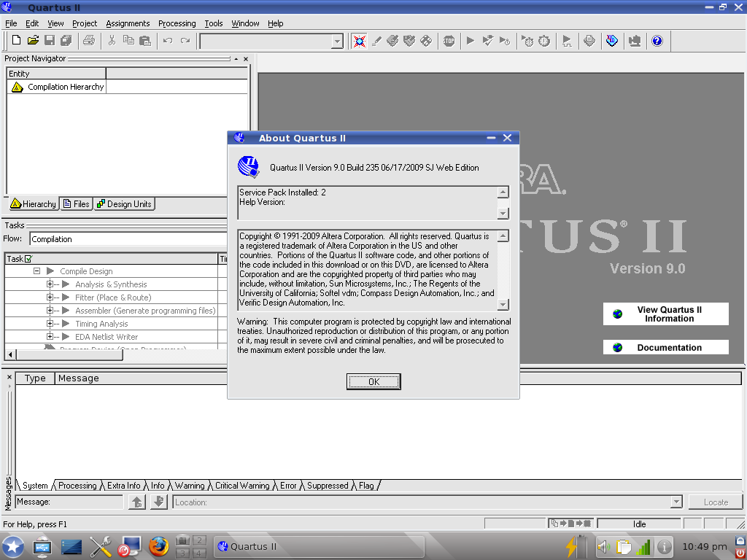This screenshot has width=747, height=560.
Task: Open the Window menu
Action: [x=245, y=23]
